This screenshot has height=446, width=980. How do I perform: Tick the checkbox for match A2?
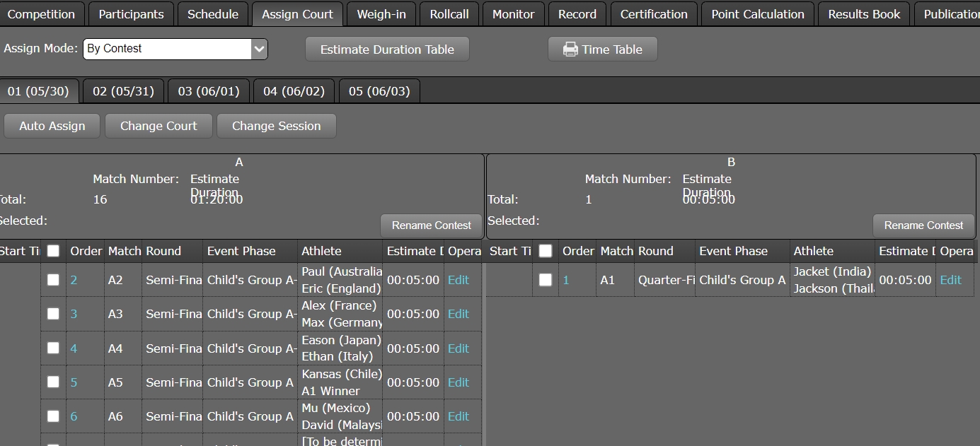[53, 280]
